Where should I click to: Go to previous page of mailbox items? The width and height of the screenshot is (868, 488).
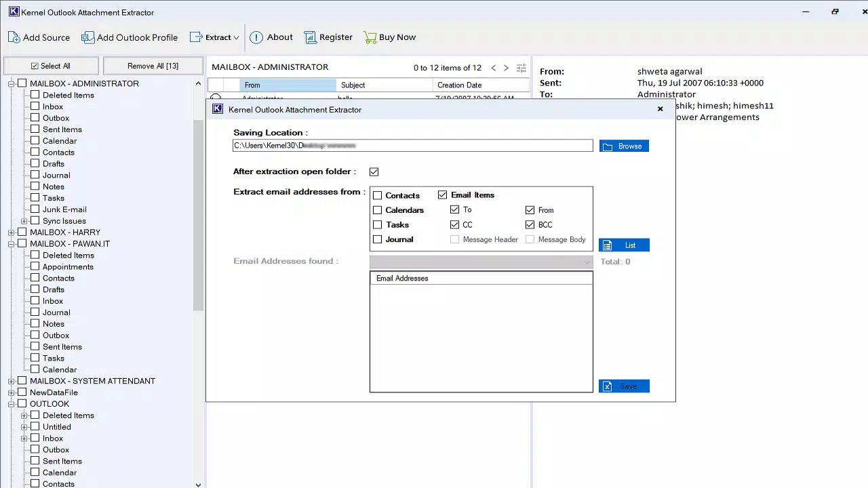(494, 68)
